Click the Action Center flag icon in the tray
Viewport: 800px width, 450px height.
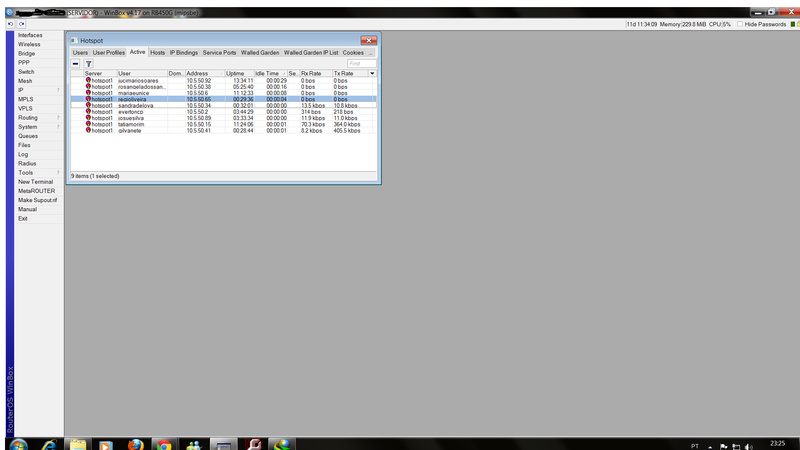coord(723,446)
